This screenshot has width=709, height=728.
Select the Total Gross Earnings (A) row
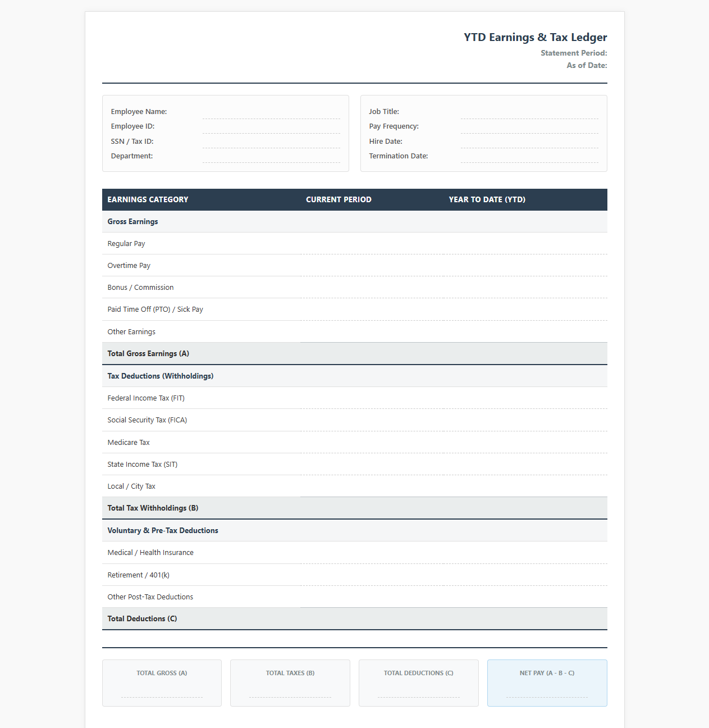click(x=355, y=353)
